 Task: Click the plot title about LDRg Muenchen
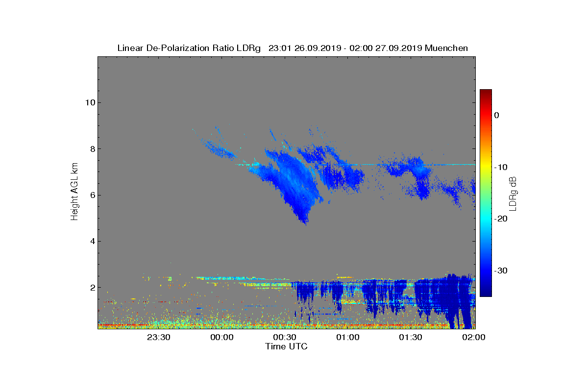(x=293, y=48)
